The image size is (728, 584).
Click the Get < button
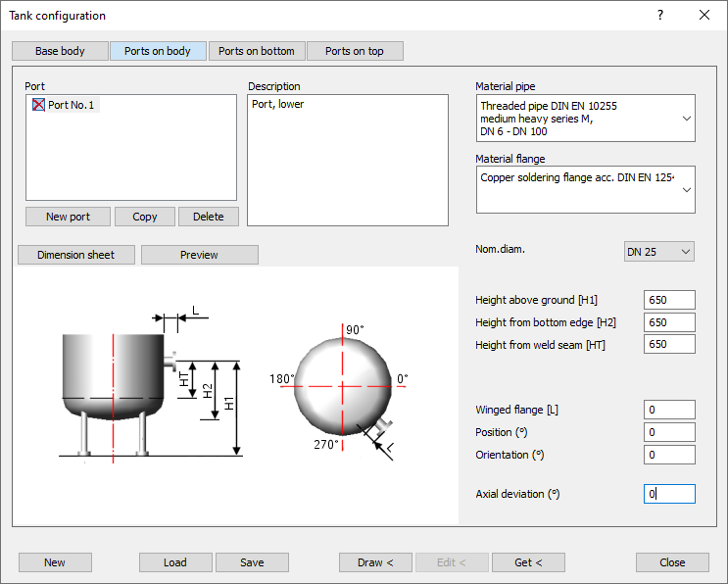[x=528, y=562]
